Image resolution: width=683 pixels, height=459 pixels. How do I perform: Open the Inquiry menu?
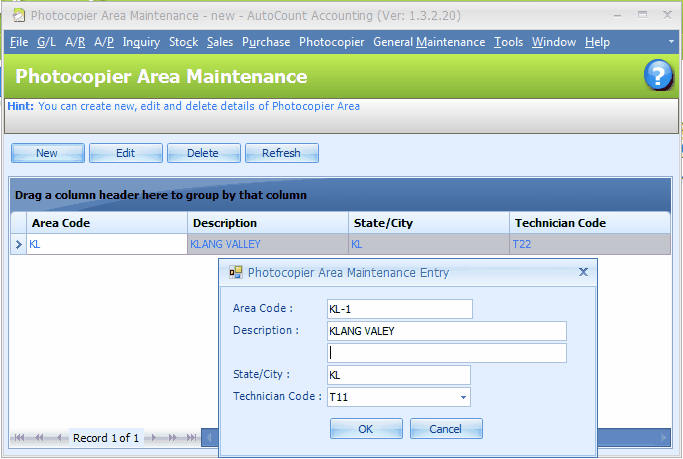tap(141, 42)
